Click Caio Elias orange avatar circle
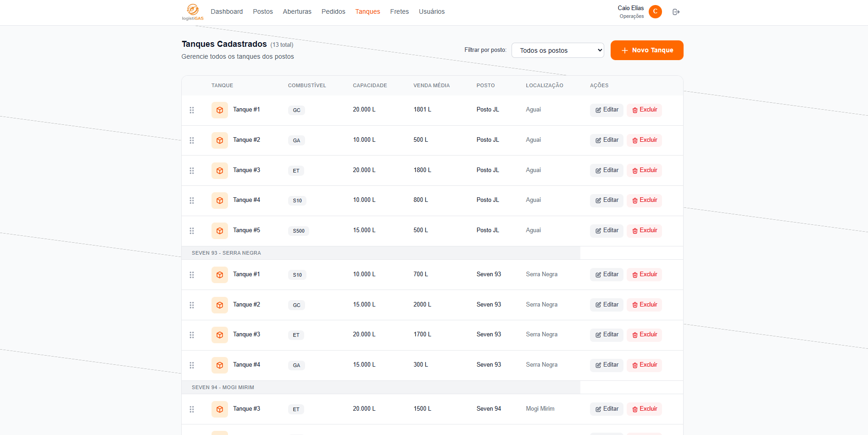The width and height of the screenshot is (868, 435). pos(655,11)
